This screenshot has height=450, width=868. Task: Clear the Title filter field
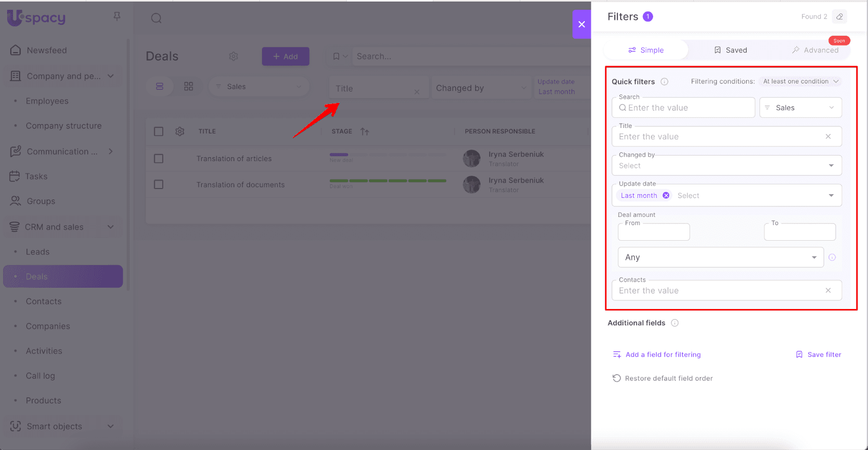point(828,137)
